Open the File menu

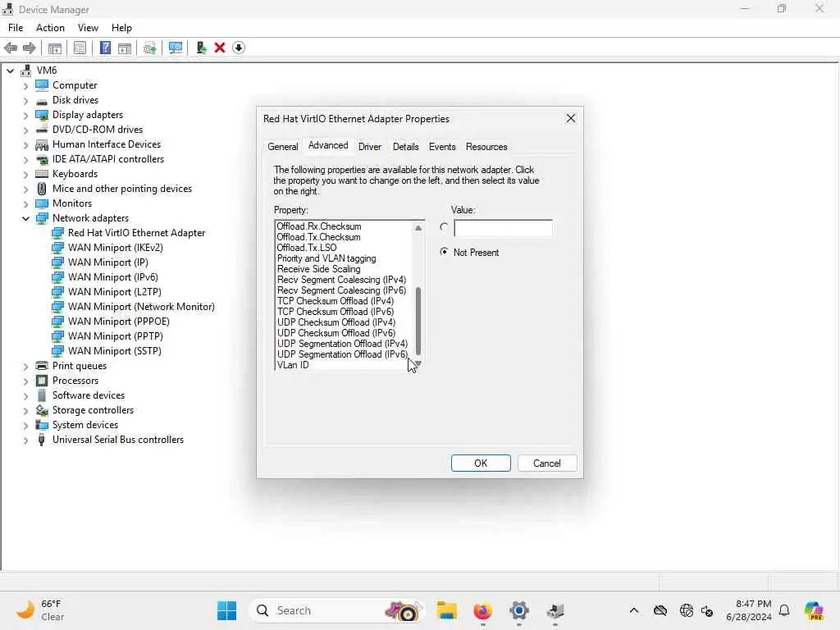click(16, 28)
